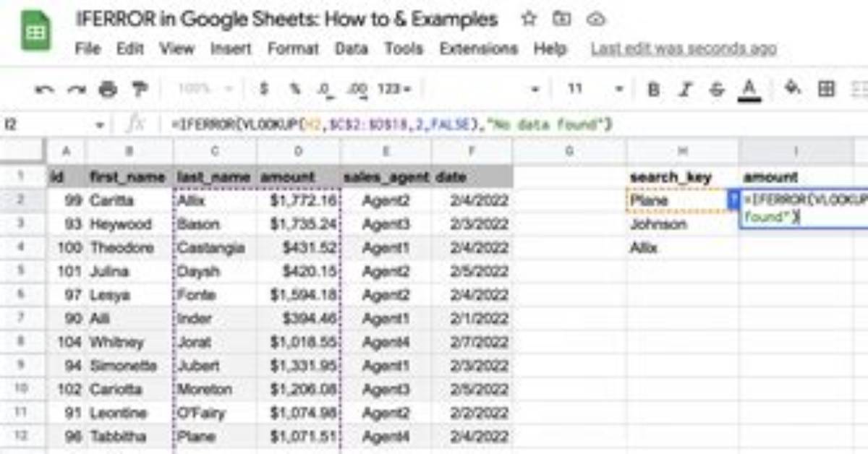The image size is (868, 454).
Task: Format as currency with dollar icon
Action: [x=264, y=89]
